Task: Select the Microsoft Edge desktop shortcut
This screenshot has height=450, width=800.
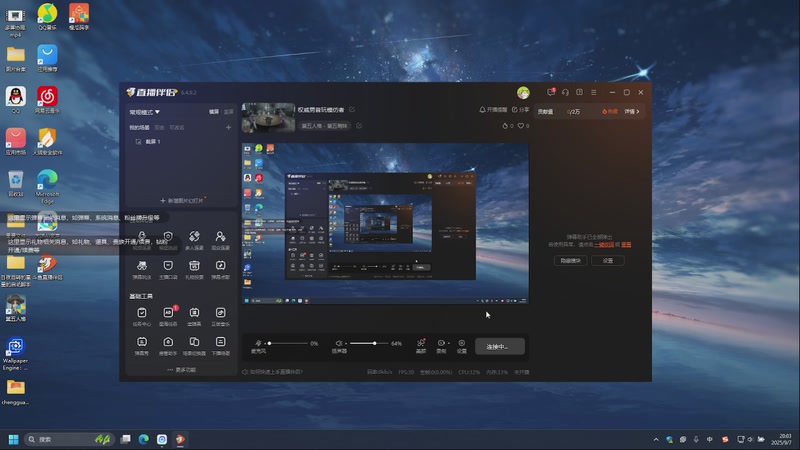Action: pos(47,186)
